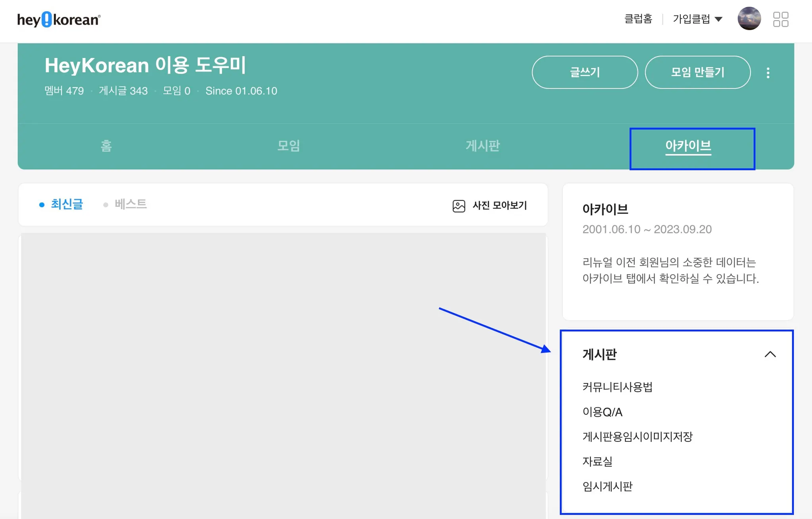This screenshot has width=812, height=519.
Task: Open the user profile avatar
Action: [x=749, y=19]
